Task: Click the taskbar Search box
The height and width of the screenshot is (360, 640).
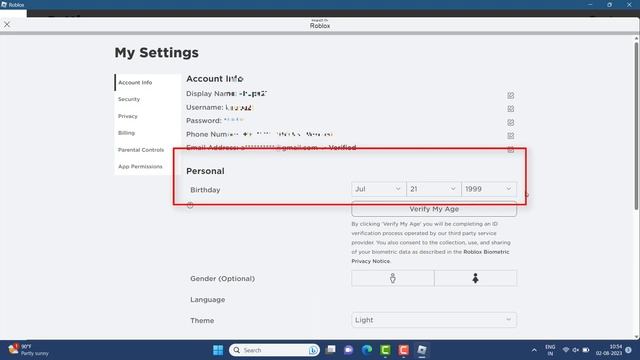Action: (273, 350)
